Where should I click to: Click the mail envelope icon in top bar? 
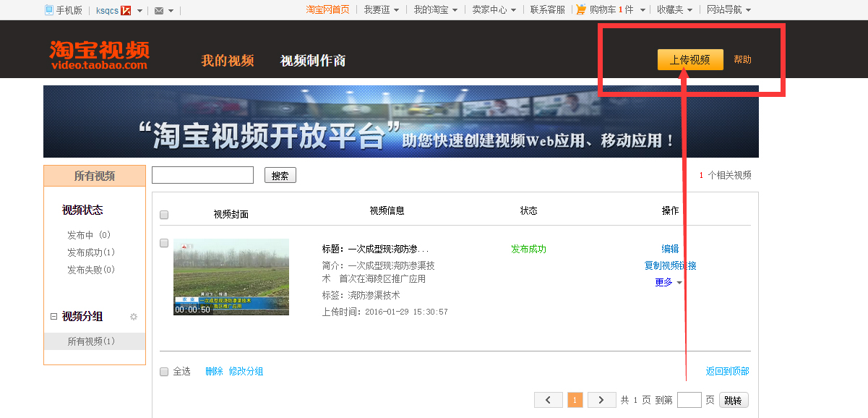(159, 10)
